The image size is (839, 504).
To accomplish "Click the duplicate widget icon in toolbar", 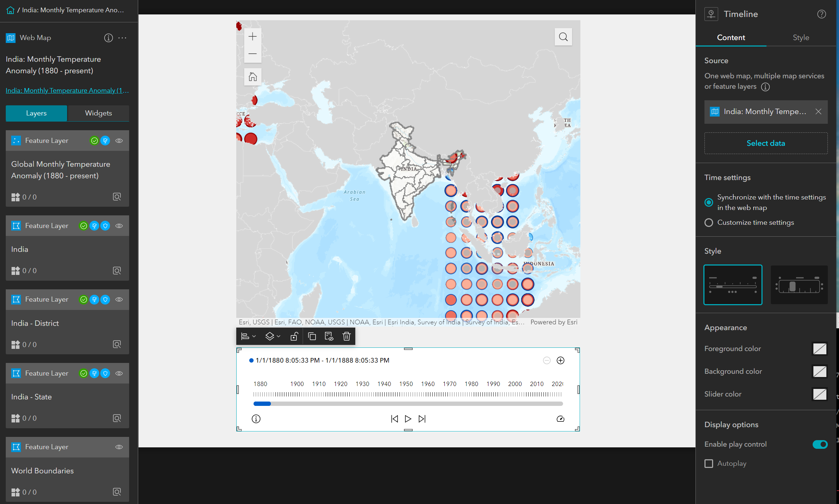I will tap(312, 336).
